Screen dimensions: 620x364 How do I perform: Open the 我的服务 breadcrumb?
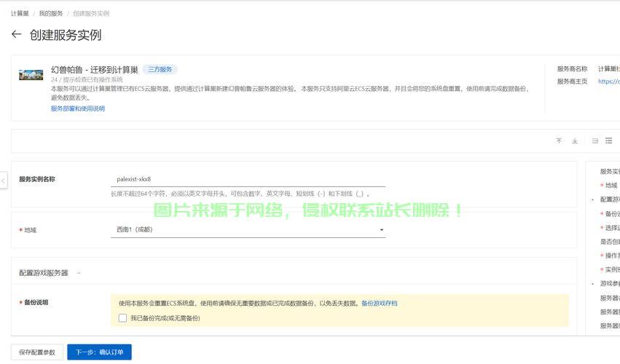pos(50,13)
